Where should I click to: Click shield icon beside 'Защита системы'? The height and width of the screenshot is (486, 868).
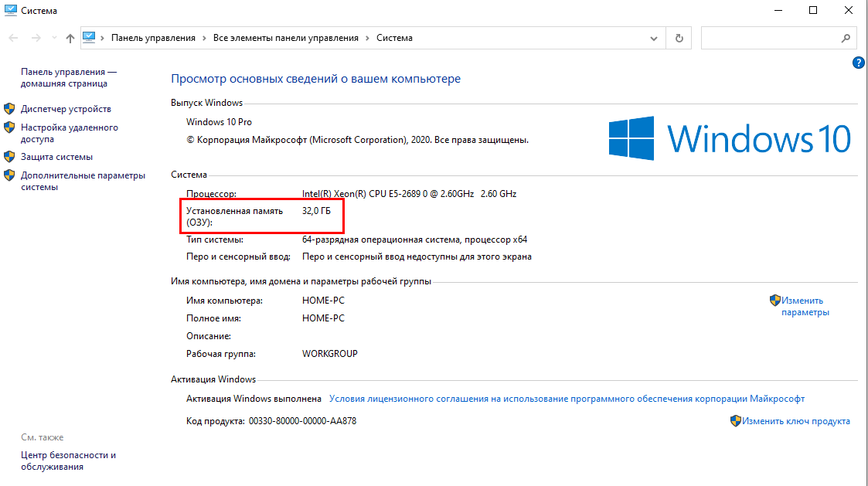pos(9,157)
